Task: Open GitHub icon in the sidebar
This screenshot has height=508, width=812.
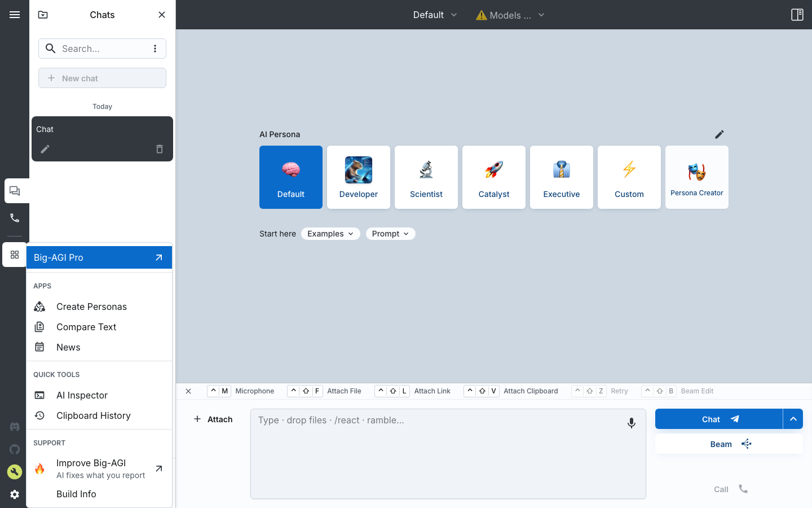Action: click(x=15, y=449)
